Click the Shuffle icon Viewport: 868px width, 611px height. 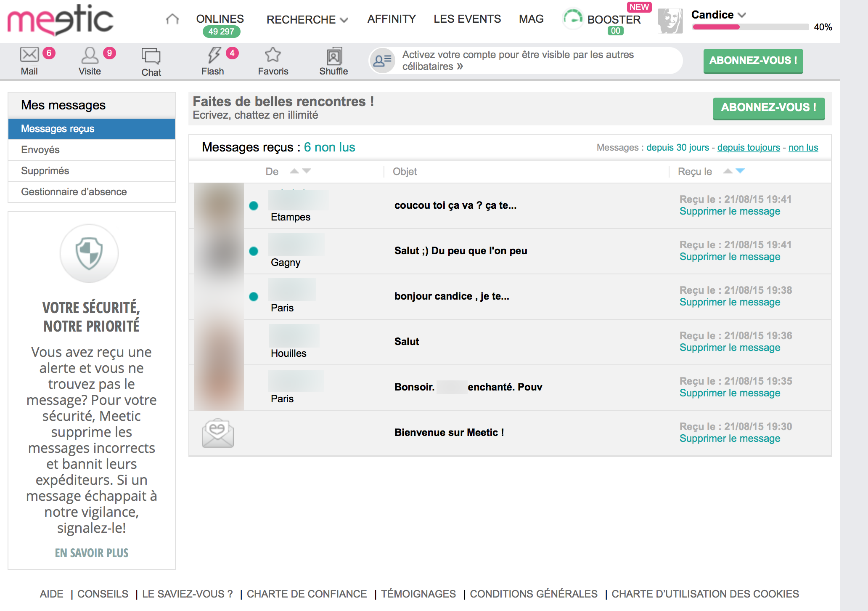click(x=333, y=54)
